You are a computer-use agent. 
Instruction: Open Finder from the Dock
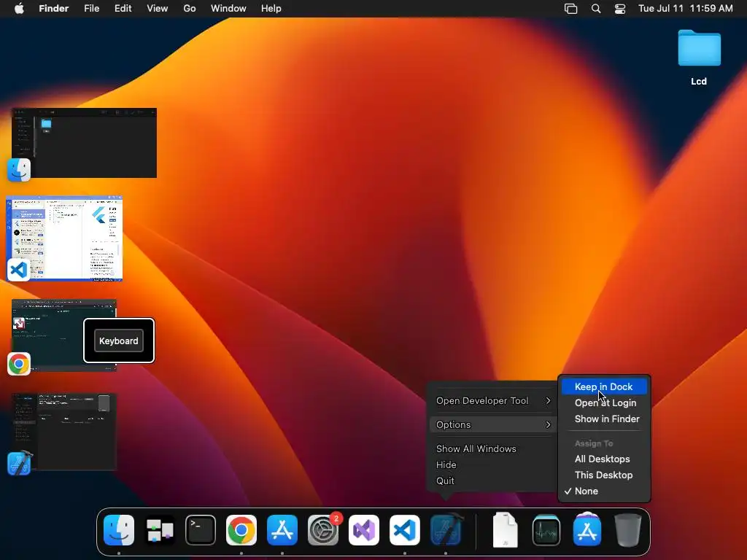click(x=119, y=530)
